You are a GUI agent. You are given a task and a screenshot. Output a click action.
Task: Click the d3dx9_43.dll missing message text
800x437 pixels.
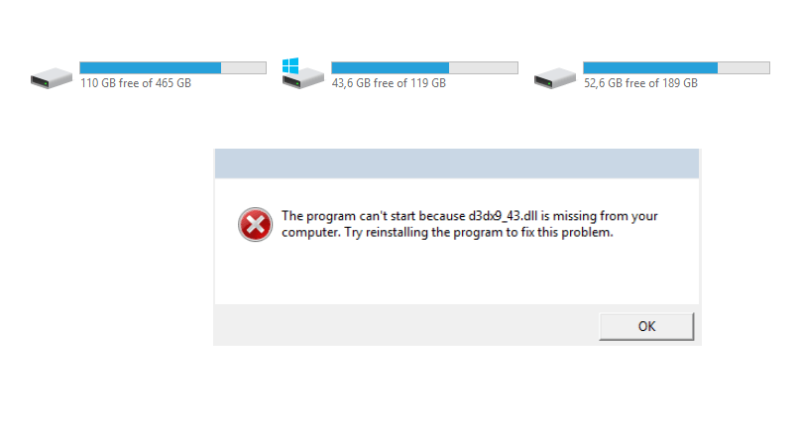coord(469,216)
